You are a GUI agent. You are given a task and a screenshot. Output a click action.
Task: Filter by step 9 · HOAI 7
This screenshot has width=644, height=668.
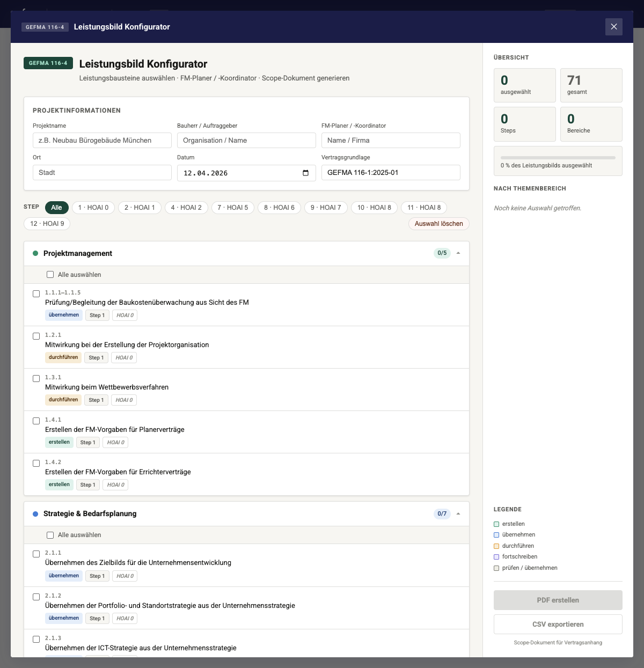coord(326,208)
